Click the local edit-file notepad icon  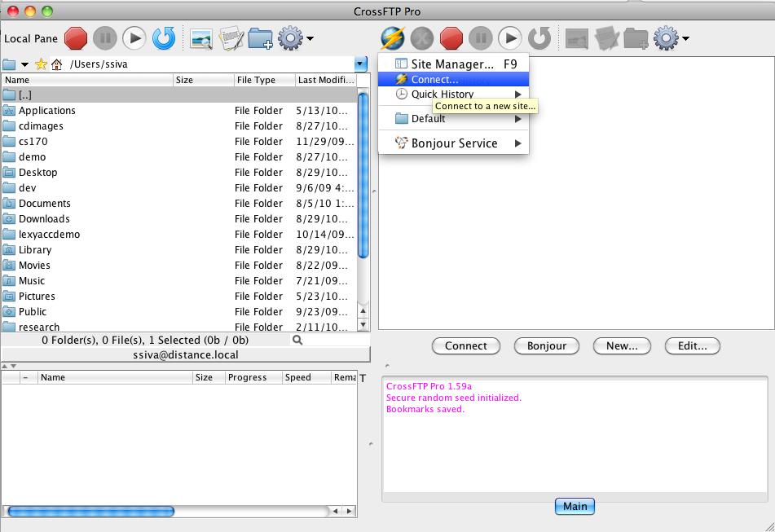[231, 38]
